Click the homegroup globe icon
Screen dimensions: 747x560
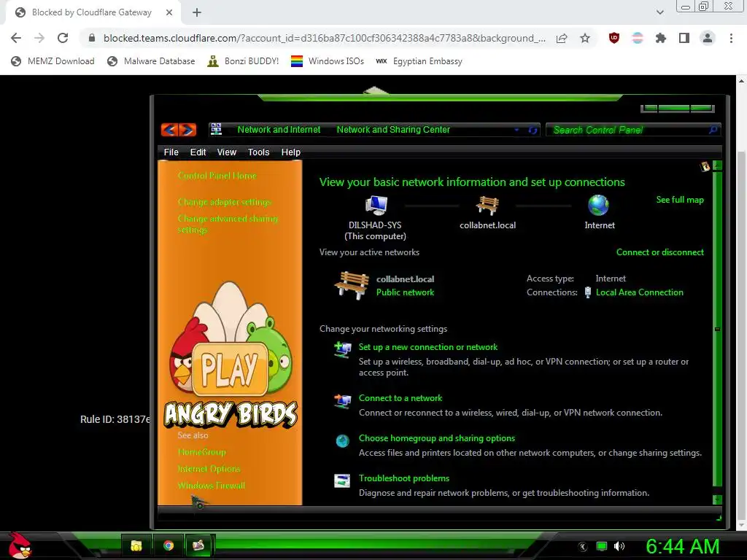point(342,441)
